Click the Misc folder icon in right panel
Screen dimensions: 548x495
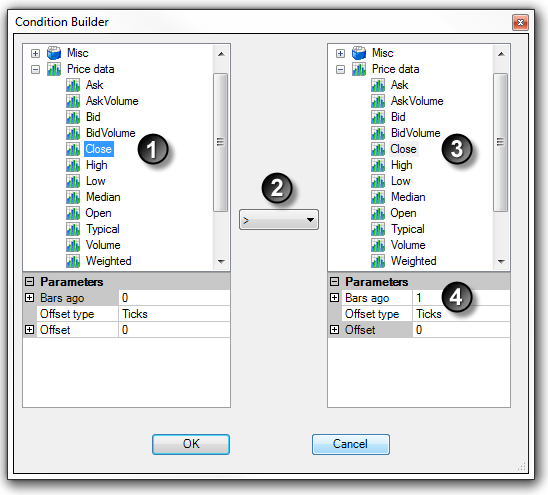[359, 53]
